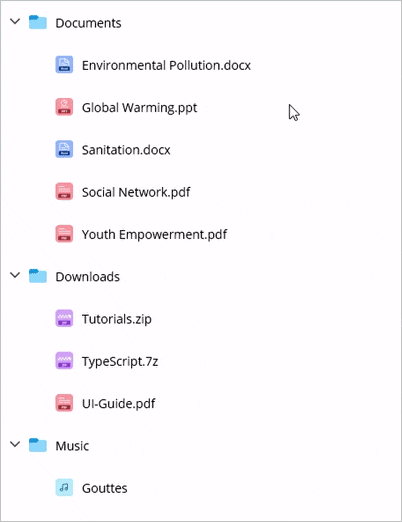Select the Music folder label
Image resolution: width=402 pixels, height=522 pixels.
click(72, 446)
